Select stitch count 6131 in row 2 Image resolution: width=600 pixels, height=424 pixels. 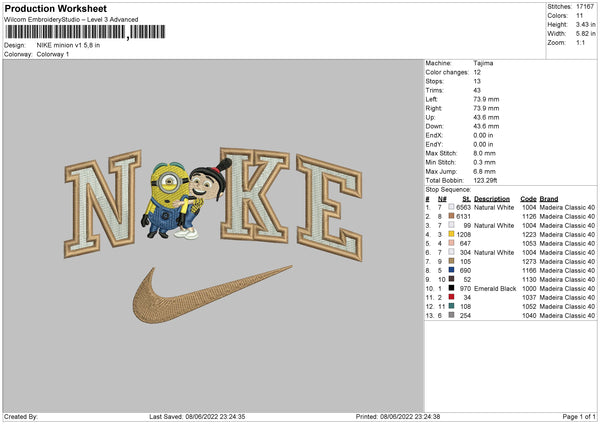pos(463,216)
